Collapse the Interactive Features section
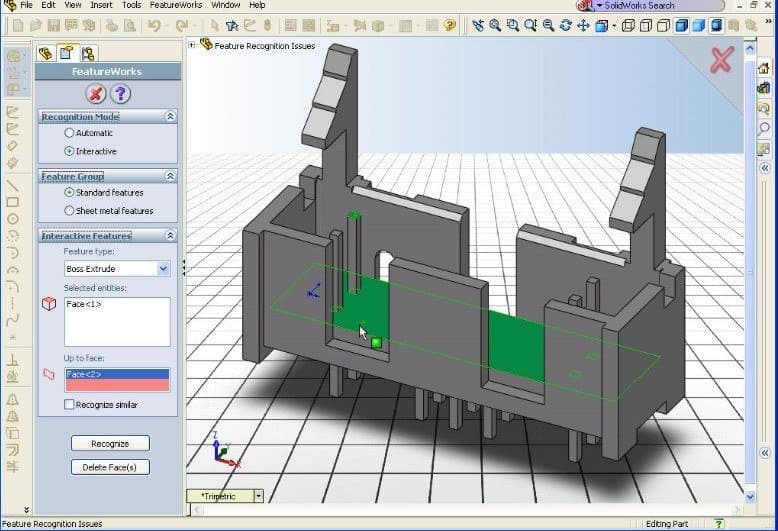Image resolution: width=778 pixels, height=531 pixels. pos(170,235)
